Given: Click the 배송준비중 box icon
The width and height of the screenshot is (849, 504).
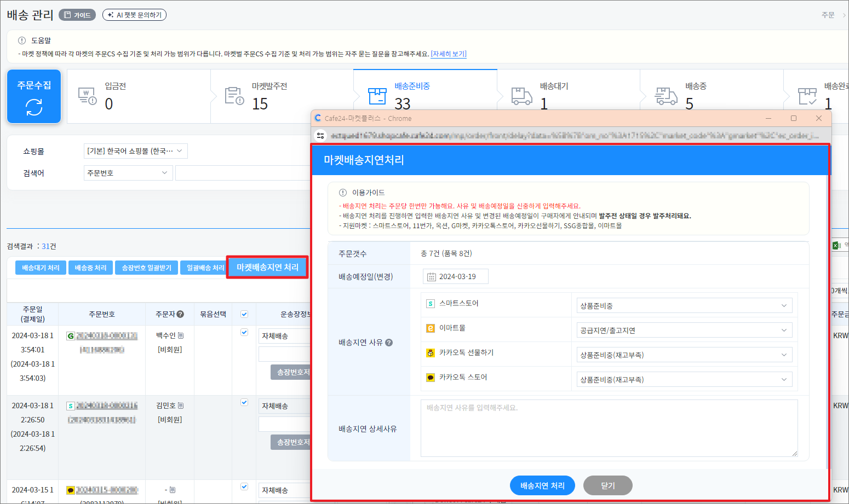Looking at the screenshot, I should click(x=377, y=96).
